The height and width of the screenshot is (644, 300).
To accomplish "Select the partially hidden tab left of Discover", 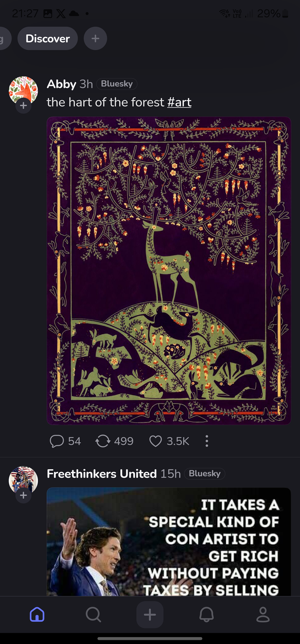I will tap(4, 39).
